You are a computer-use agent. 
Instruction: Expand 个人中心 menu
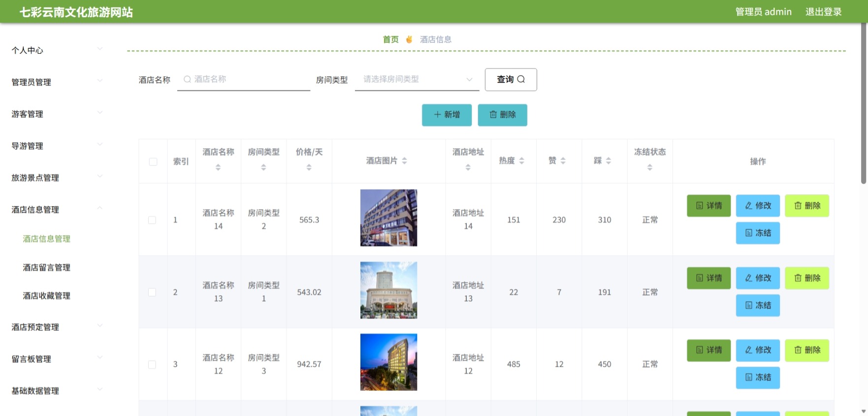[x=57, y=50]
